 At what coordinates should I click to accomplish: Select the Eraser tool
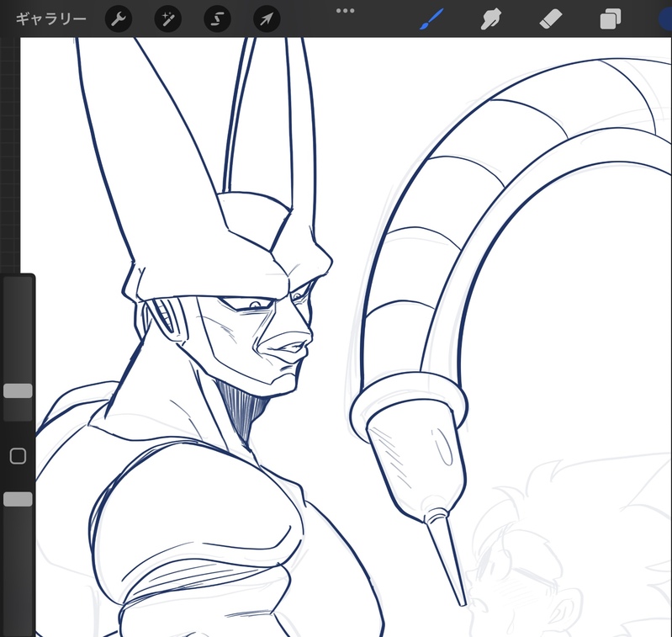550,19
